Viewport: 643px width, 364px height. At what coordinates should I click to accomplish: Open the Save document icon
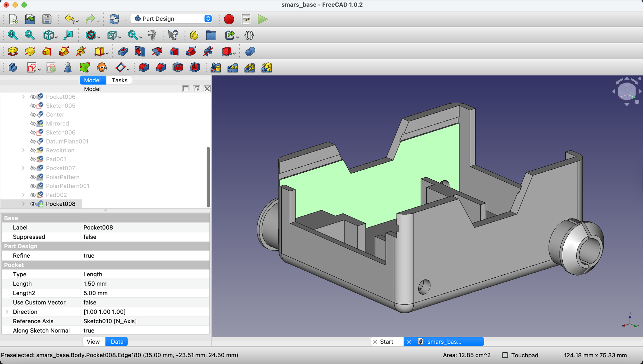click(x=47, y=19)
